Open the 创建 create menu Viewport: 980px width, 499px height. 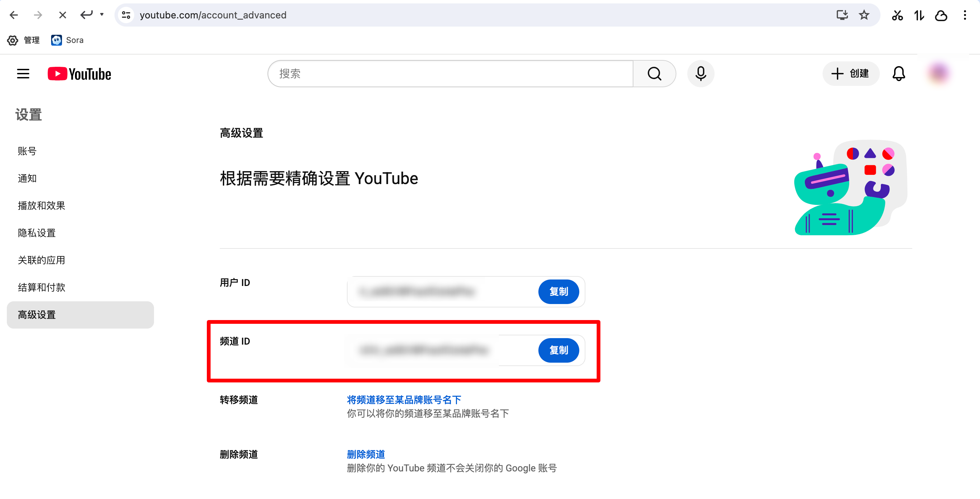pyautogui.click(x=851, y=74)
